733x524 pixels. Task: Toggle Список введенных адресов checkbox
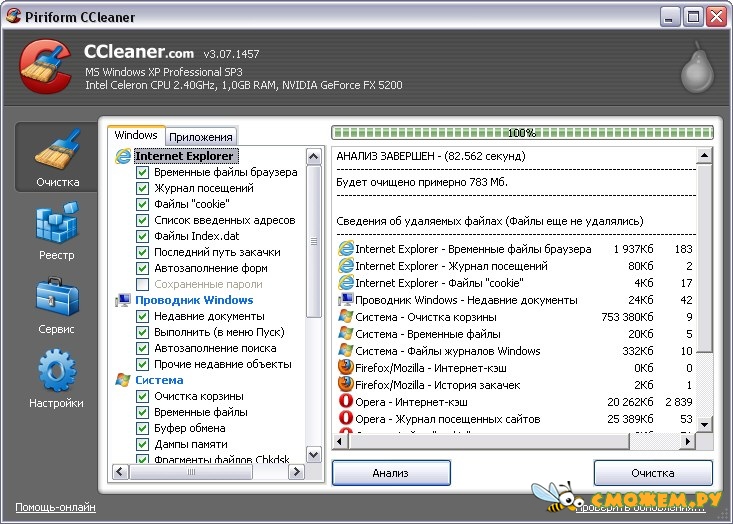(143, 220)
